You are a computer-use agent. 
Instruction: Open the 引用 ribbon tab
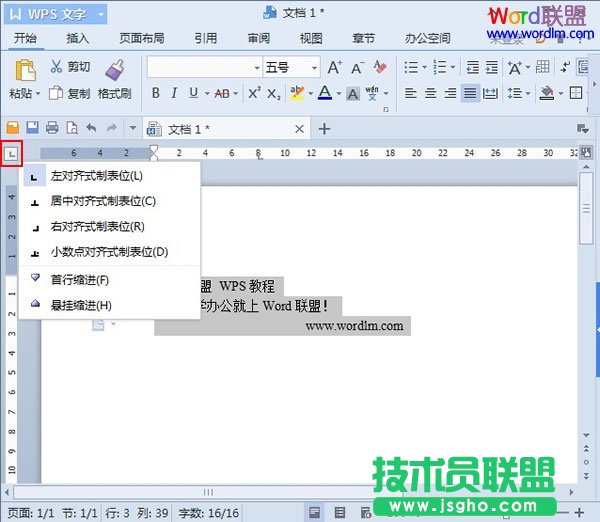[x=205, y=38]
